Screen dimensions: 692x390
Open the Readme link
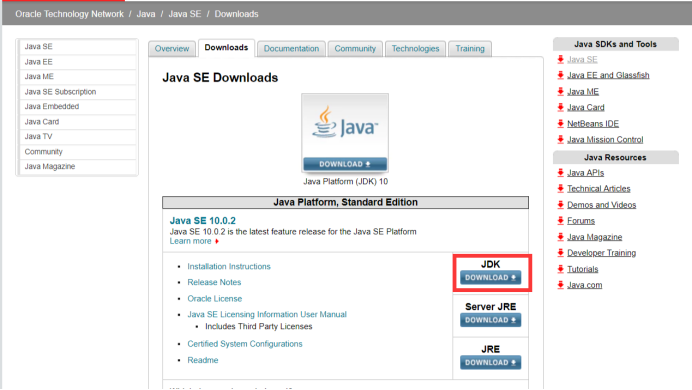[x=203, y=360]
